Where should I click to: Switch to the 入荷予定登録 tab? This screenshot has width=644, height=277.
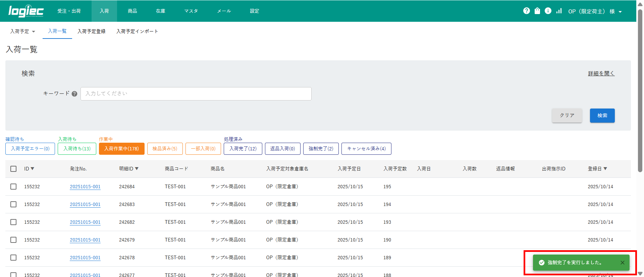point(91,31)
